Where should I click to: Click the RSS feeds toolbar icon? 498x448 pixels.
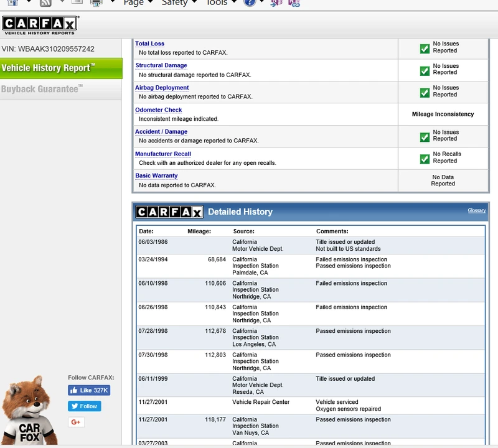(45, 3)
